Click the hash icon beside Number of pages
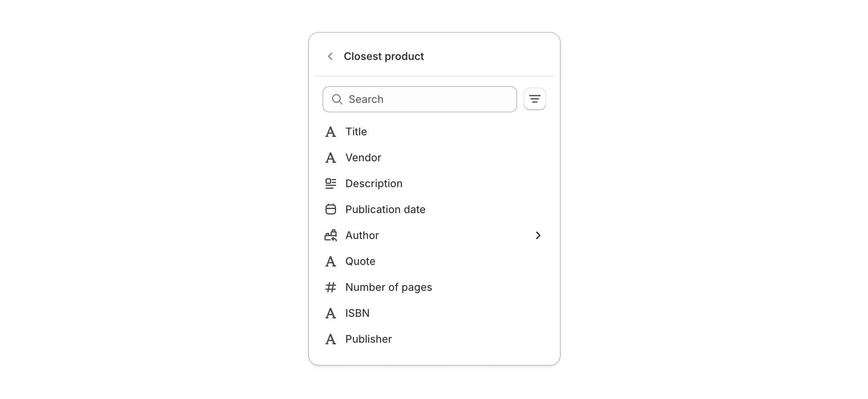868x399 pixels. (x=331, y=287)
